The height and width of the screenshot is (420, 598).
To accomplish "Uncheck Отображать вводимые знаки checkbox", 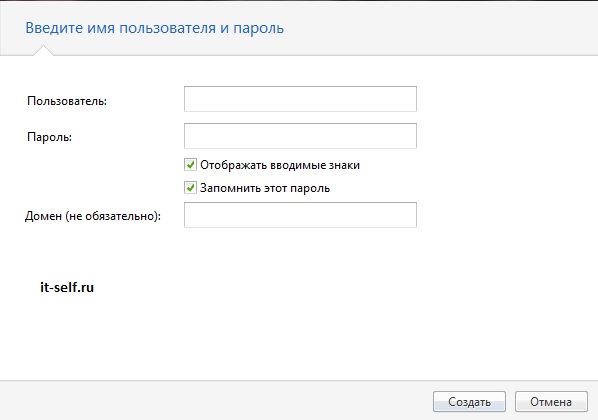I will click(x=190, y=165).
